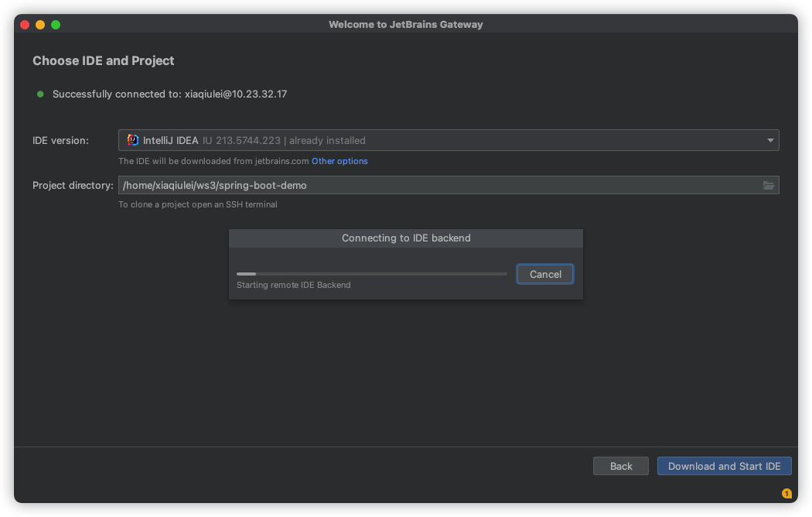Image resolution: width=812 pixels, height=517 pixels.
Task: Click the Project directory label
Action: click(x=73, y=186)
